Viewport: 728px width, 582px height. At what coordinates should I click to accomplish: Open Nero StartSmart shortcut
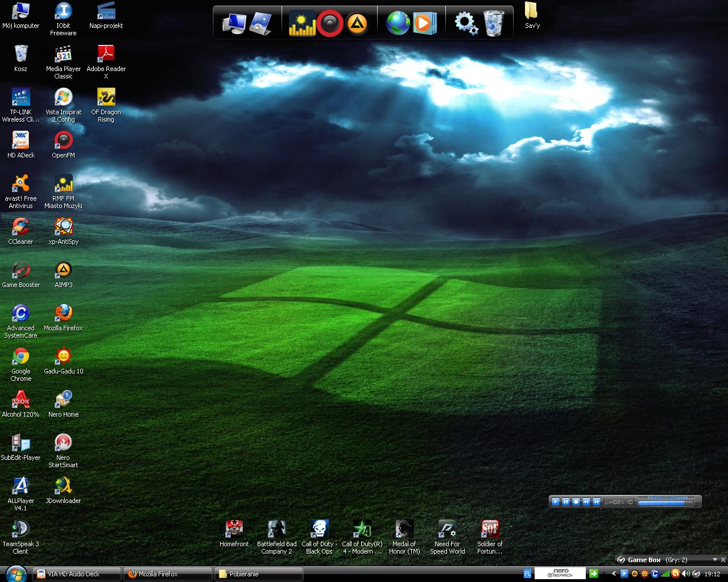coord(63,451)
